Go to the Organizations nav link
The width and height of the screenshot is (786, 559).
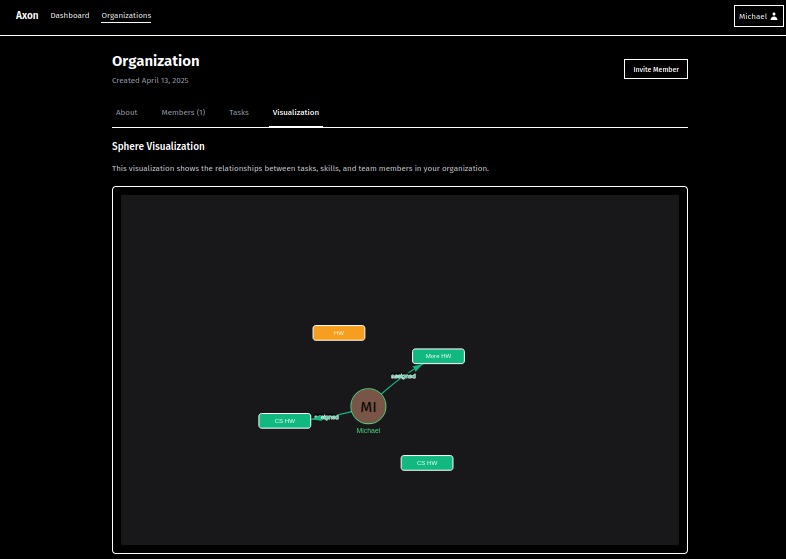click(126, 16)
